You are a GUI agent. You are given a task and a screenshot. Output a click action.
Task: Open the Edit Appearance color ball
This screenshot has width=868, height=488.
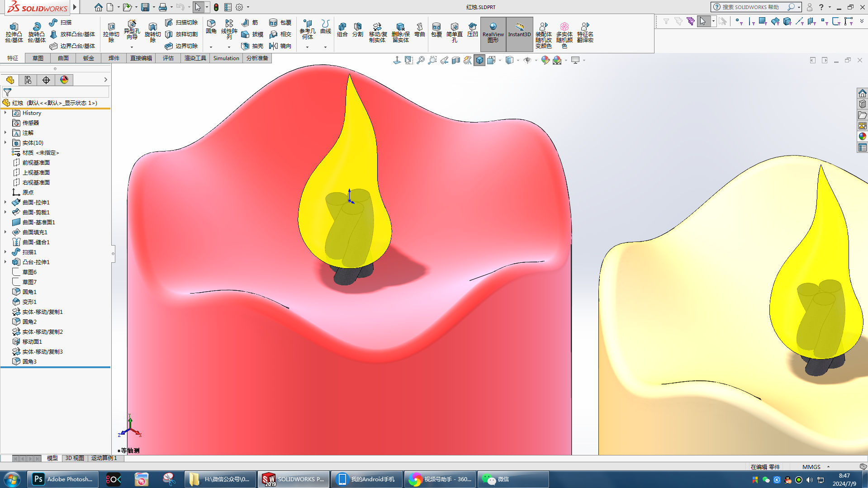click(x=545, y=60)
